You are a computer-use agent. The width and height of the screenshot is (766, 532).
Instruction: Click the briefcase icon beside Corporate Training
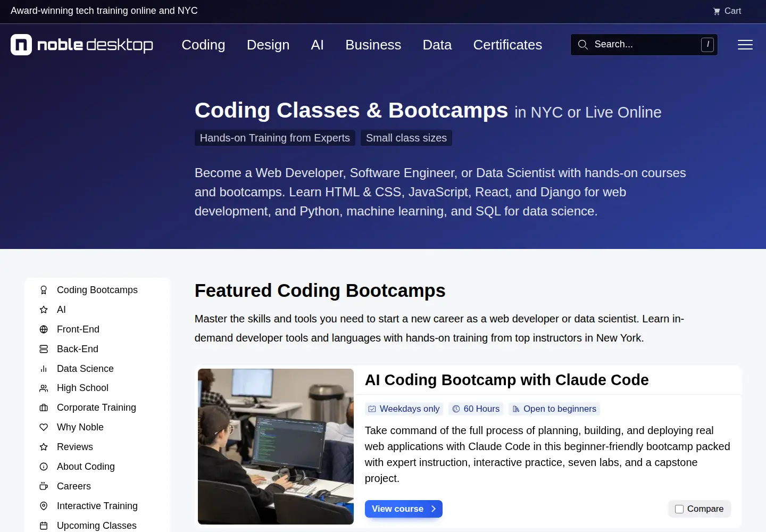pyautogui.click(x=44, y=408)
